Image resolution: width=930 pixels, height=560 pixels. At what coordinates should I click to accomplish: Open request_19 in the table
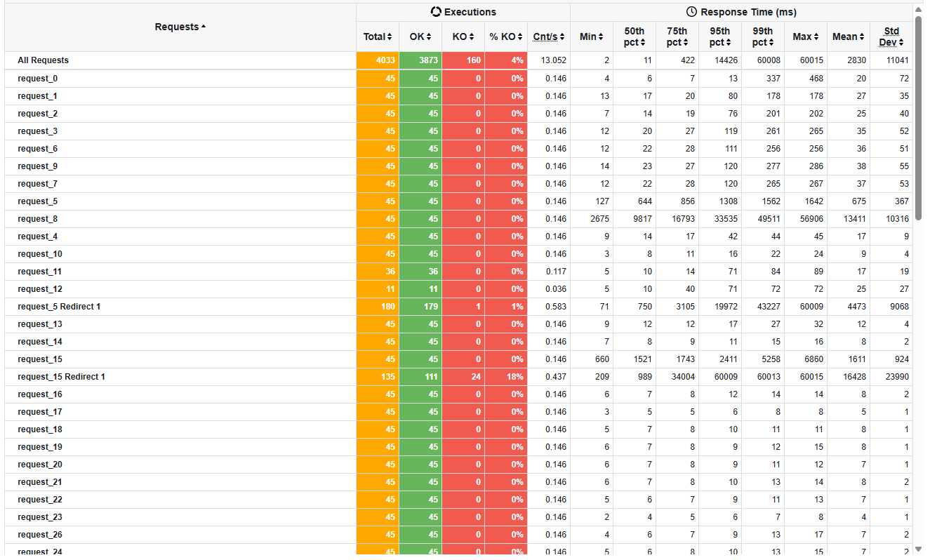(40, 447)
